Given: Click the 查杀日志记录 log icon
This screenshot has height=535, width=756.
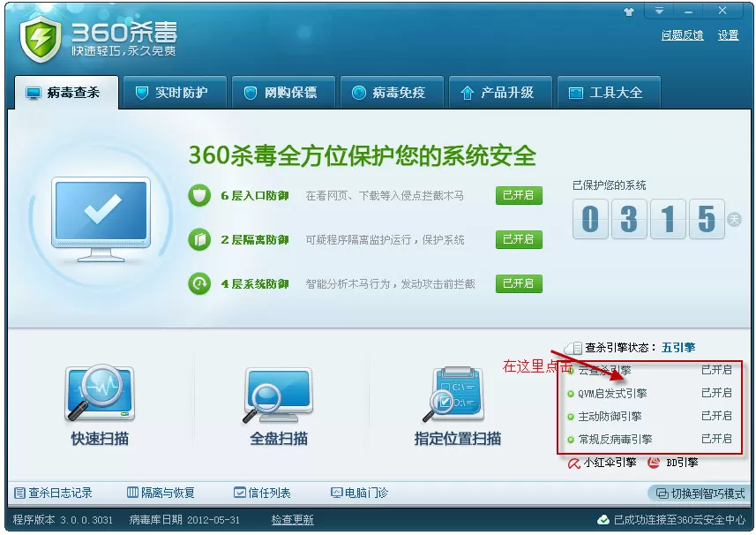Looking at the screenshot, I should coord(19,493).
